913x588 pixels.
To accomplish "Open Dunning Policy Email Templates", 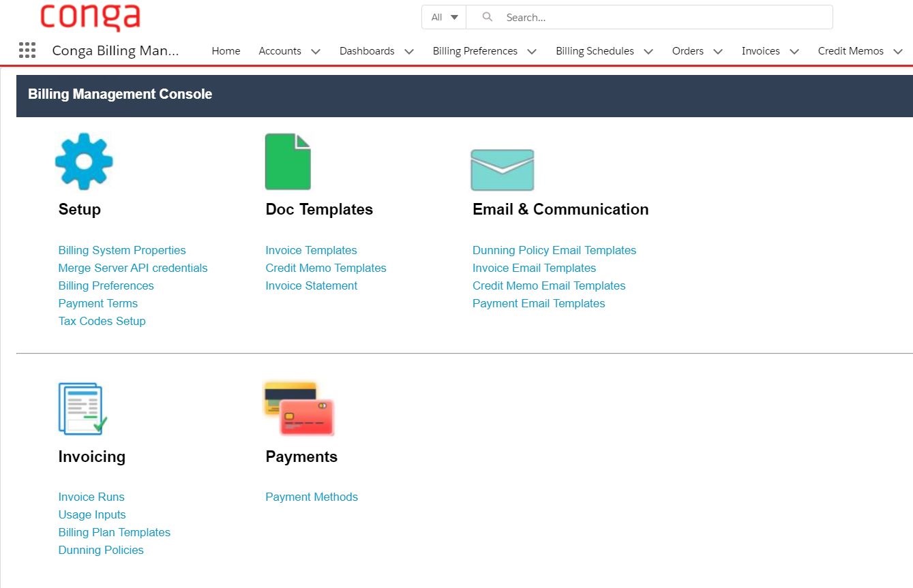I will click(554, 250).
